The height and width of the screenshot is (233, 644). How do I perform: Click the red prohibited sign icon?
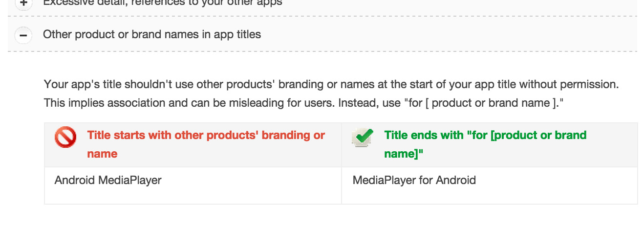coord(65,137)
